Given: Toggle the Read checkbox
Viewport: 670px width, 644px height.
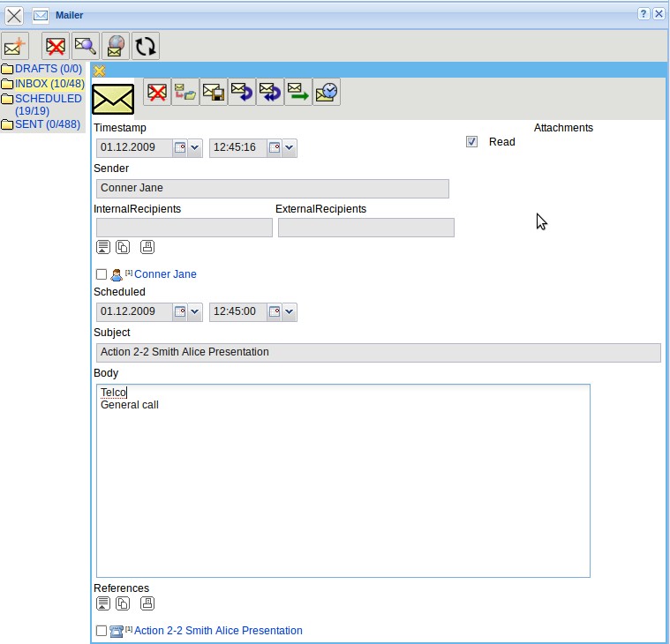Looking at the screenshot, I should coord(472,142).
